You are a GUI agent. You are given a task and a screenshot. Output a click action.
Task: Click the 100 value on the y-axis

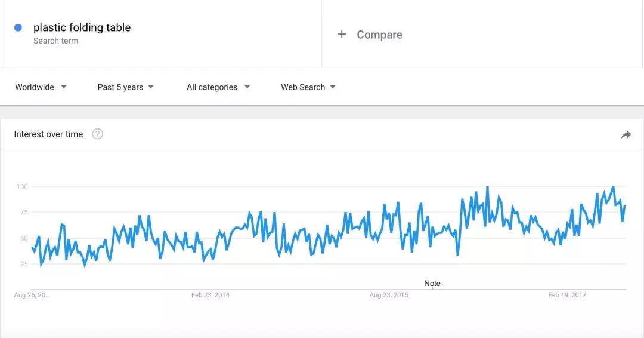tap(22, 187)
